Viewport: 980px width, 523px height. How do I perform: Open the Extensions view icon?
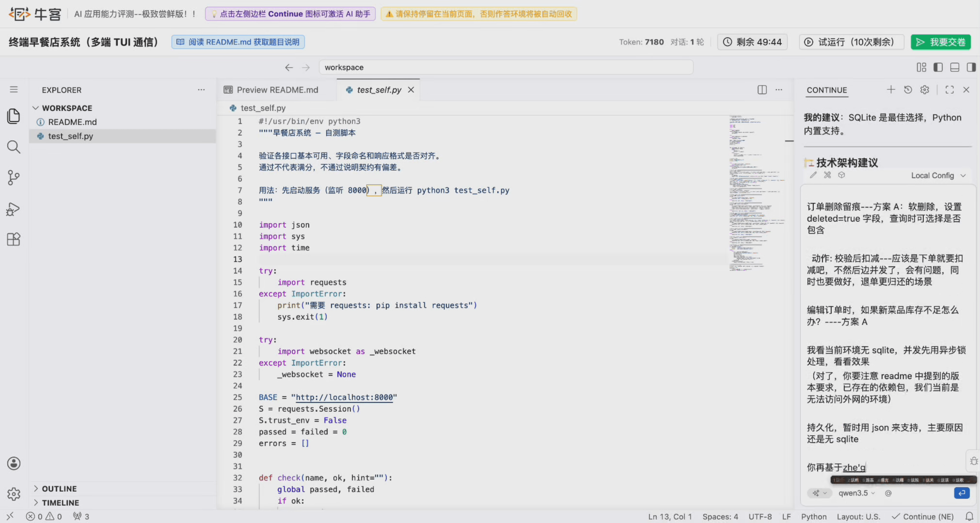[x=14, y=240]
